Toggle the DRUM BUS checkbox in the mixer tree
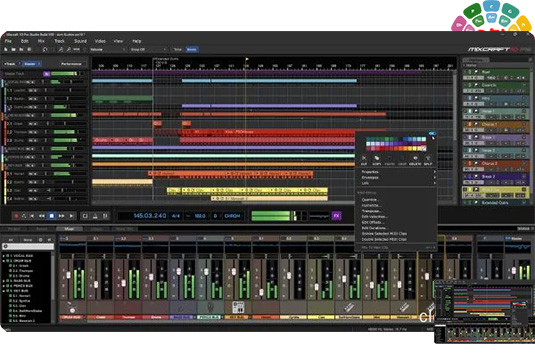This screenshot has height=363, width=535. tap(8, 261)
